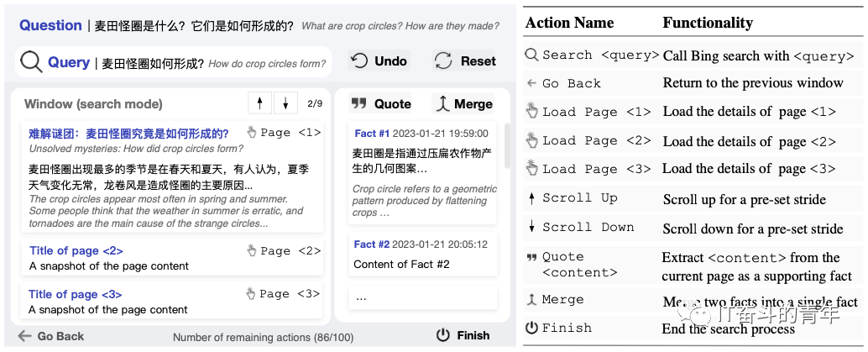Click 'Return to the previous window' text
The image size is (868, 352).
(x=753, y=83)
